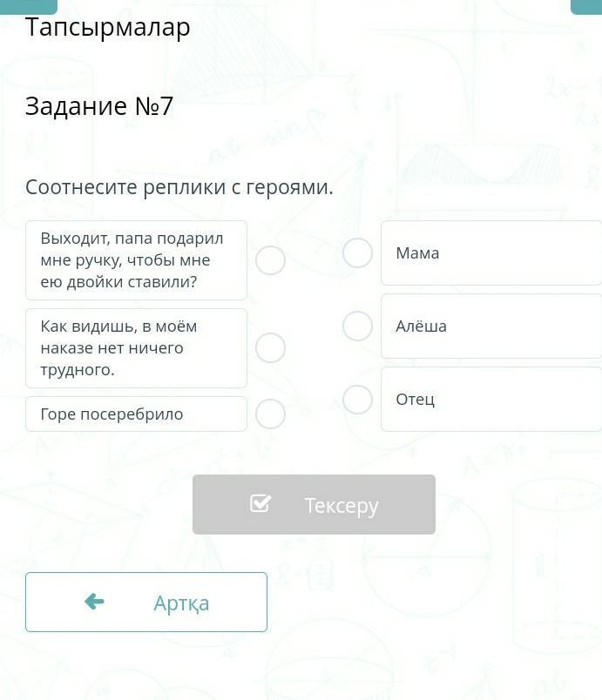Mark the connector circle for Мама

point(357,253)
